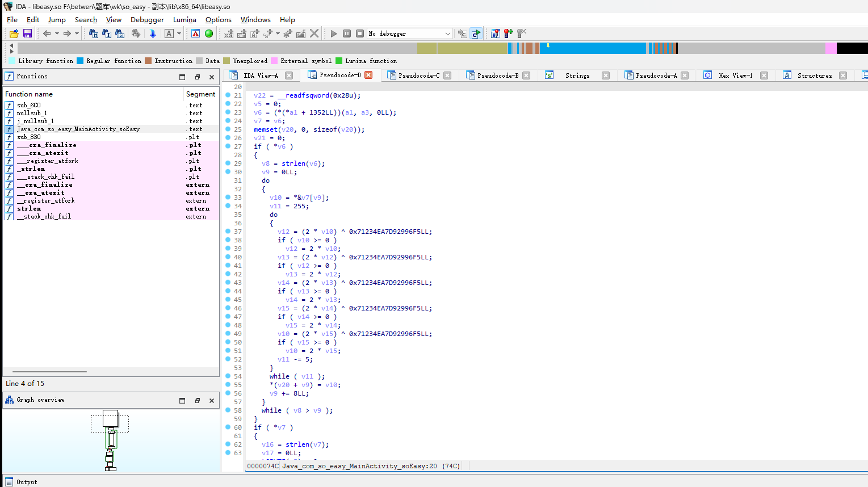
Task: Switch to the Strings tab
Action: point(577,75)
